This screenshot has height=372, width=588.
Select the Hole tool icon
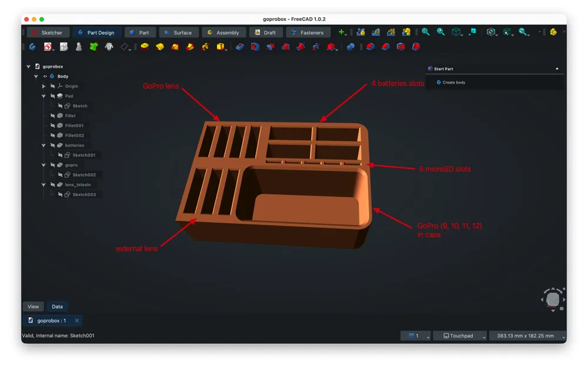(x=255, y=46)
